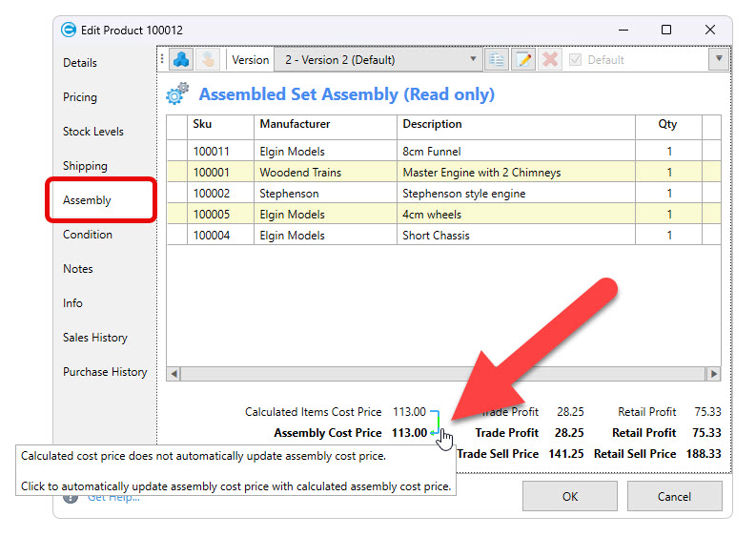
Task: Switch to the Stock Levels tab
Action: 93,132
